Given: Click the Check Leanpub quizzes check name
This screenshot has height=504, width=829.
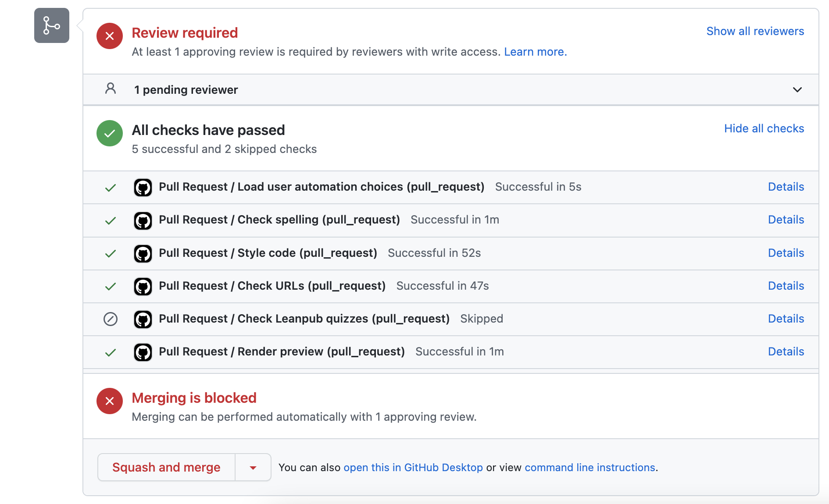Looking at the screenshot, I should (x=304, y=319).
